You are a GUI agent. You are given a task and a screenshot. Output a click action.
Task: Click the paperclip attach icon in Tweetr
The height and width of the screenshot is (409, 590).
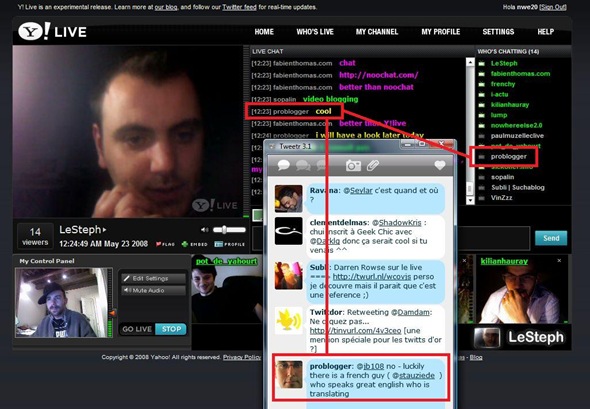click(x=373, y=165)
